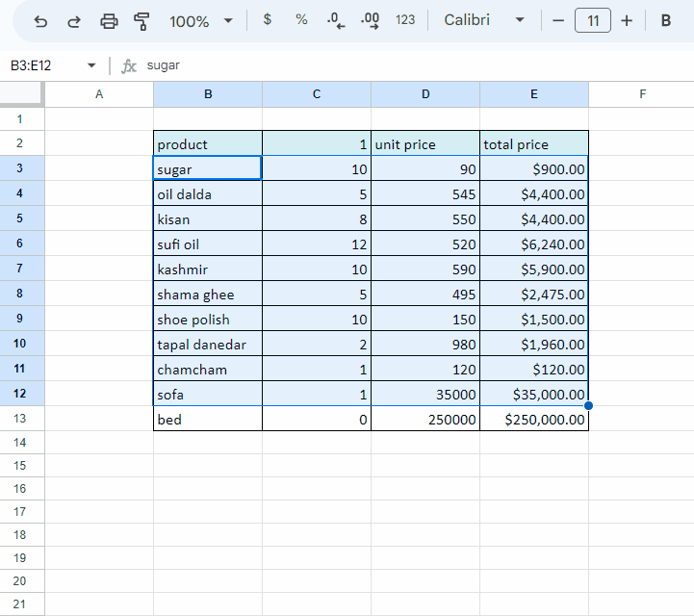The width and height of the screenshot is (694, 616).
Task: Print the spreadsheet
Action: click(x=109, y=21)
